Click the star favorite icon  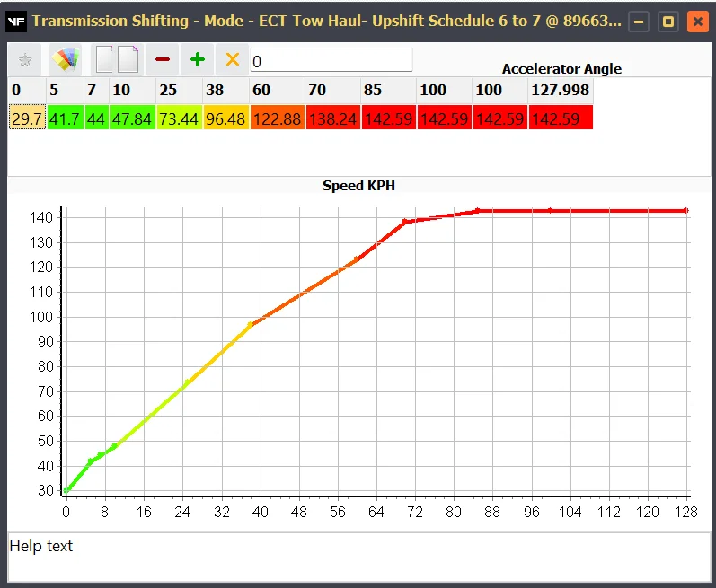tap(25, 60)
